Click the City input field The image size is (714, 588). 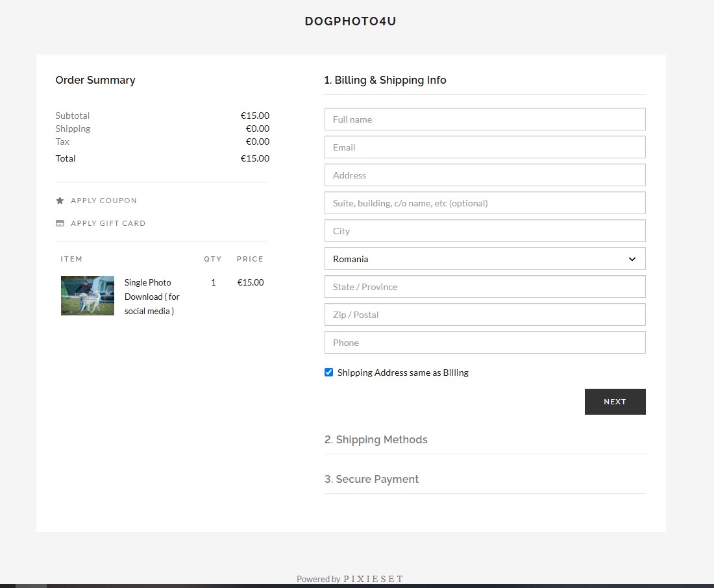click(x=485, y=231)
